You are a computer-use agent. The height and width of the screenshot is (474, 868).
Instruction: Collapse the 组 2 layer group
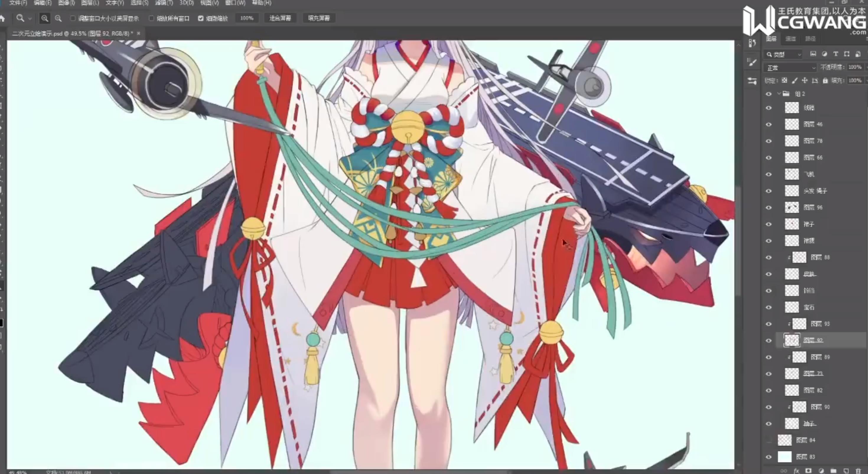[x=779, y=93]
